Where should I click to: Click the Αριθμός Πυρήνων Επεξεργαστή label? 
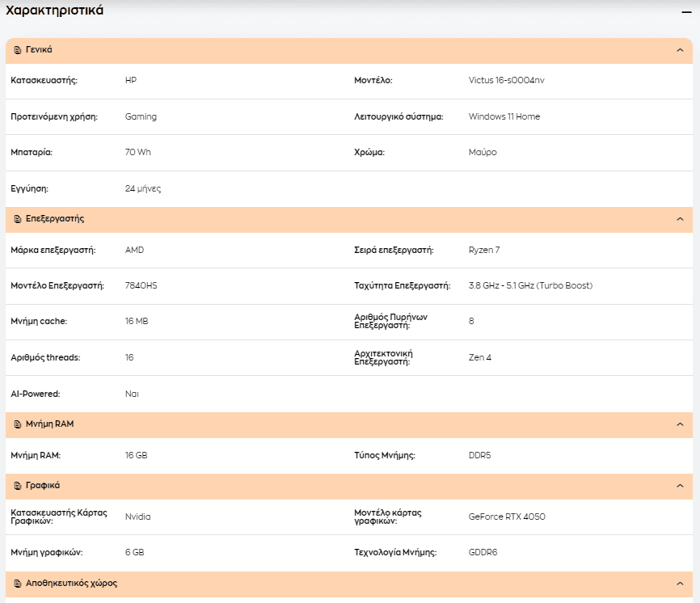click(x=390, y=322)
